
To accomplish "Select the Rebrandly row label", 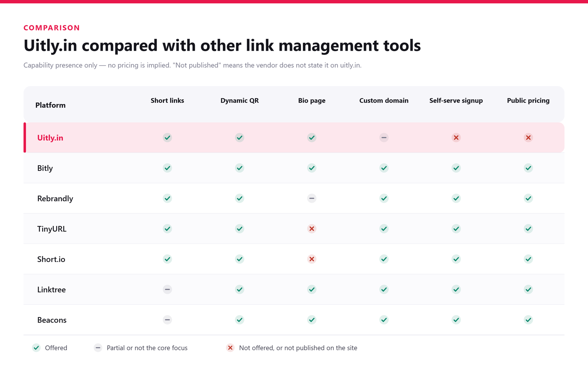I will tap(55, 199).
